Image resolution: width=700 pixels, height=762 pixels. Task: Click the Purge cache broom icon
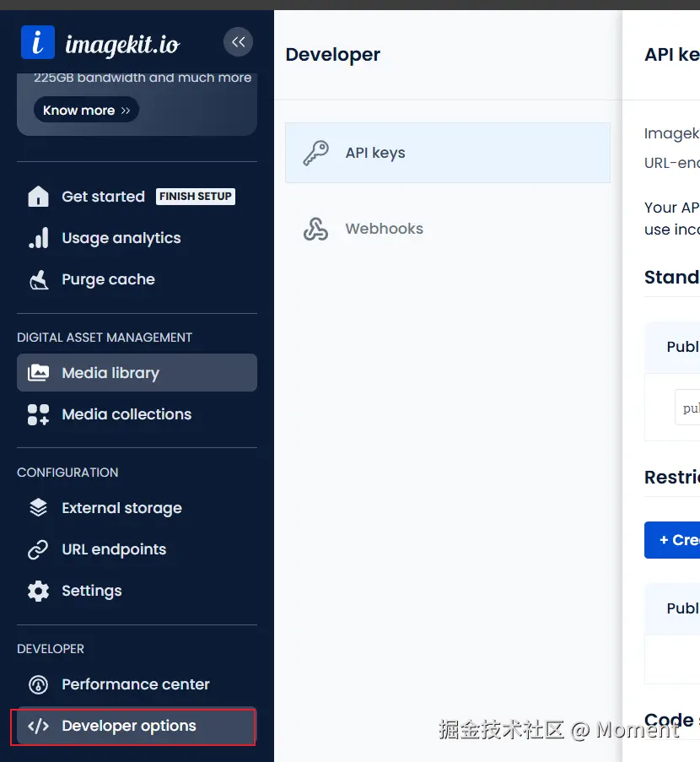tap(39, 279)
